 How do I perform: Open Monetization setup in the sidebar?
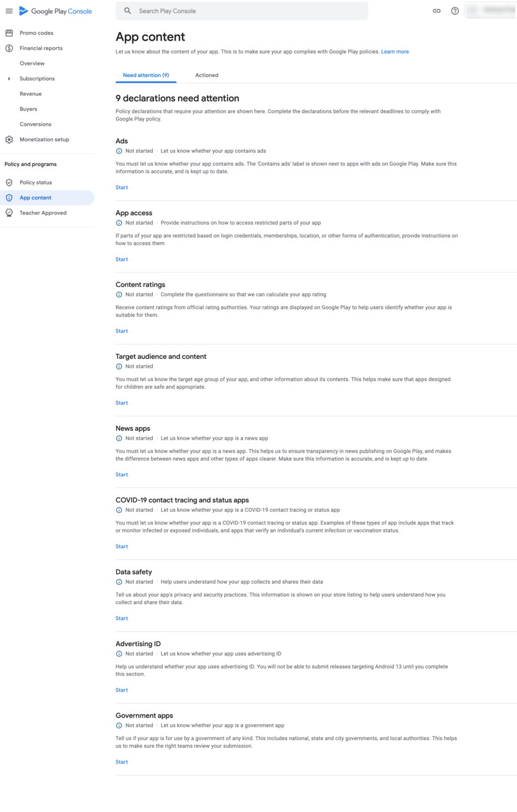44,140
